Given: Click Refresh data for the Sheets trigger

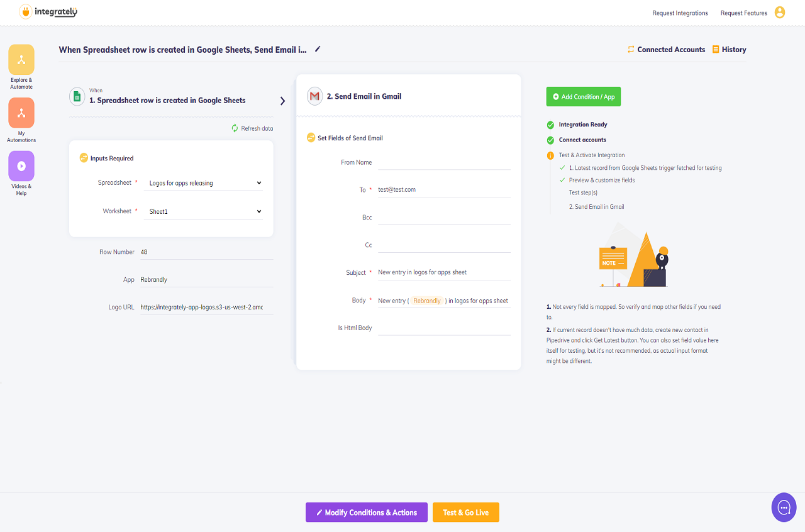Looking at the screenshot, I should coord(252,128).
